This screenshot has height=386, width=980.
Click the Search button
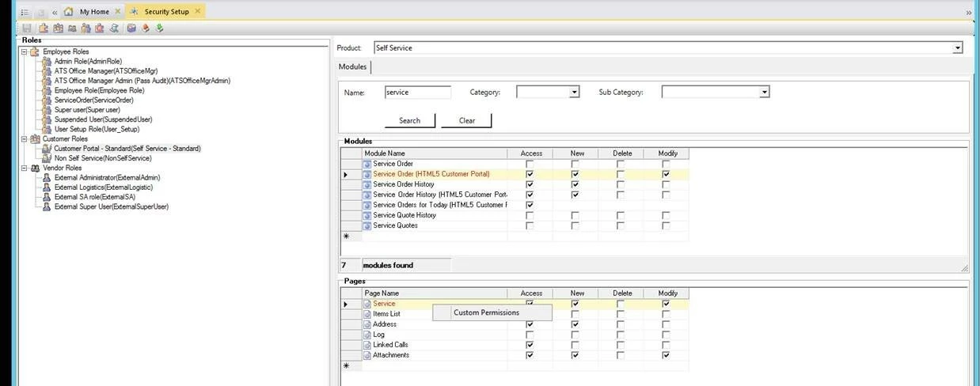coord(409,120)
